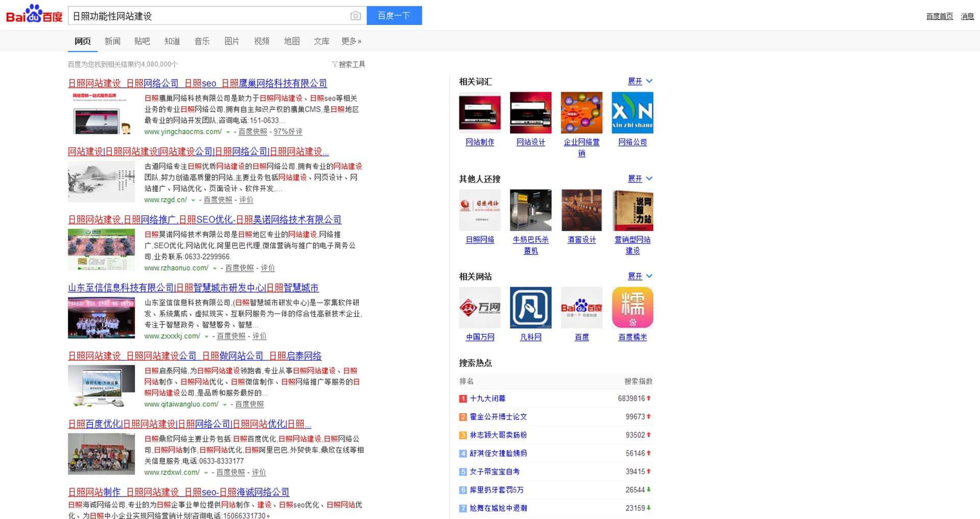This screenshot has width=980, height=519.
Task: Open the 中国万网 text link
Action: click(480, 337)
